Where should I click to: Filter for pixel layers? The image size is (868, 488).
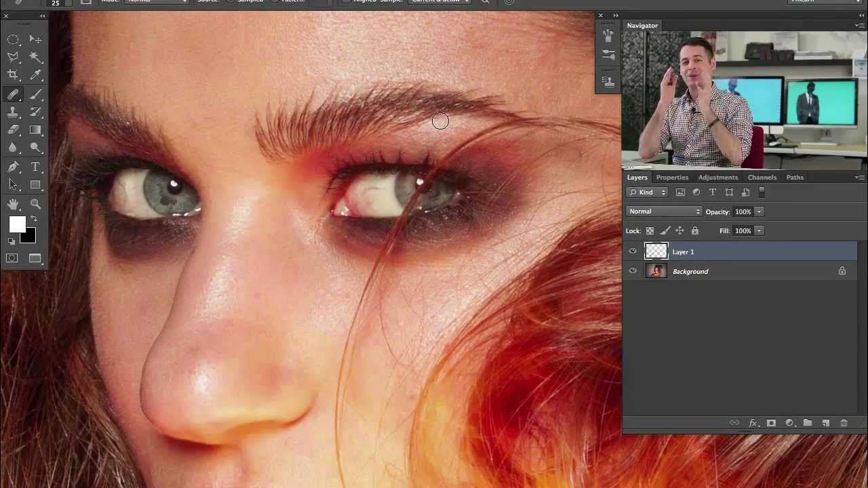pos(680,192)
